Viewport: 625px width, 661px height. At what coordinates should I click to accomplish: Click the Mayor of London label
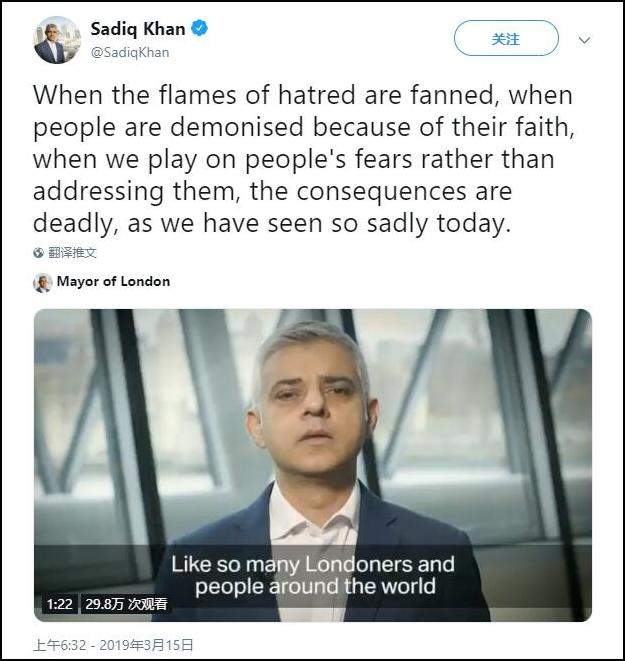click(x=113, y=282)
